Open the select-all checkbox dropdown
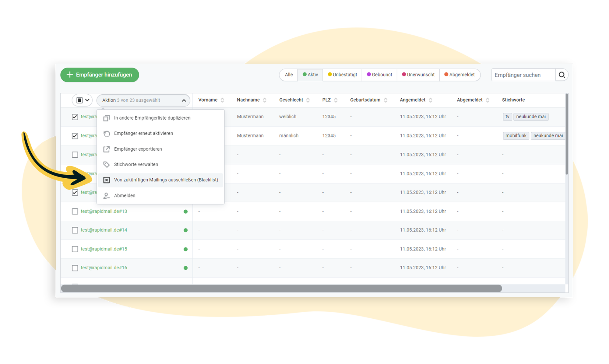 pyautogui.click(x=87, y=100)
